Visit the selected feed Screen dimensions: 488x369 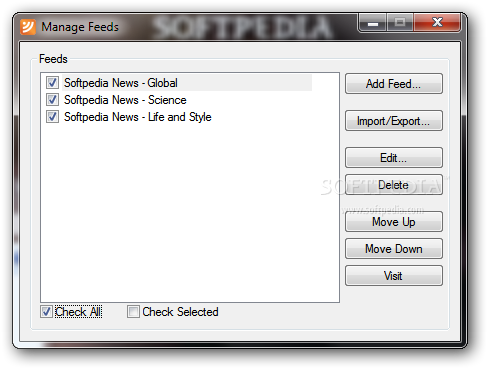coord(394,276)
